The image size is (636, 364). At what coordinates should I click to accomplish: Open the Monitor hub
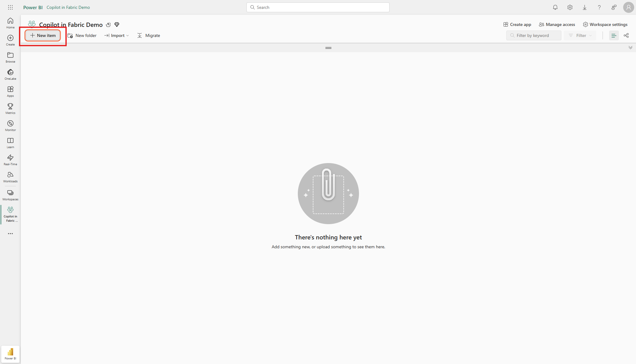point(10,126)
